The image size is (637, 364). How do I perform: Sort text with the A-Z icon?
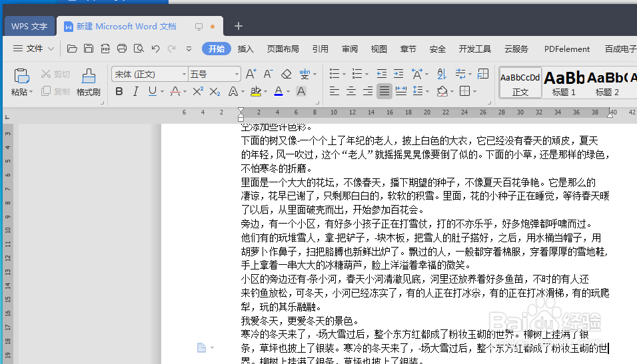[442, 74]
